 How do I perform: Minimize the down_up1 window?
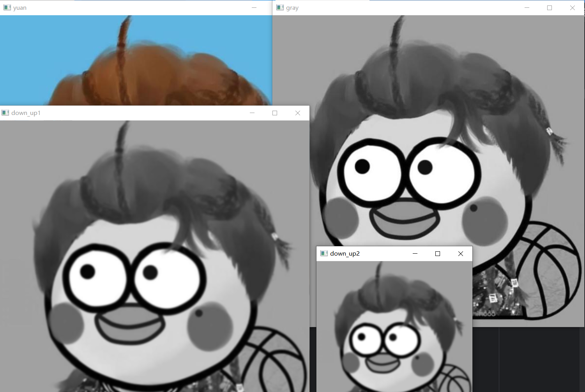pos(252,113)
